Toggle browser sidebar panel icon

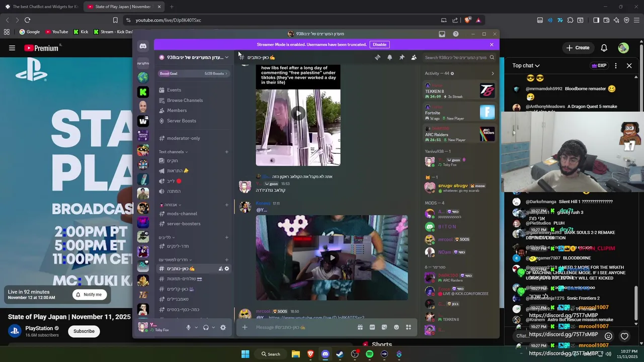pos(596,20)
